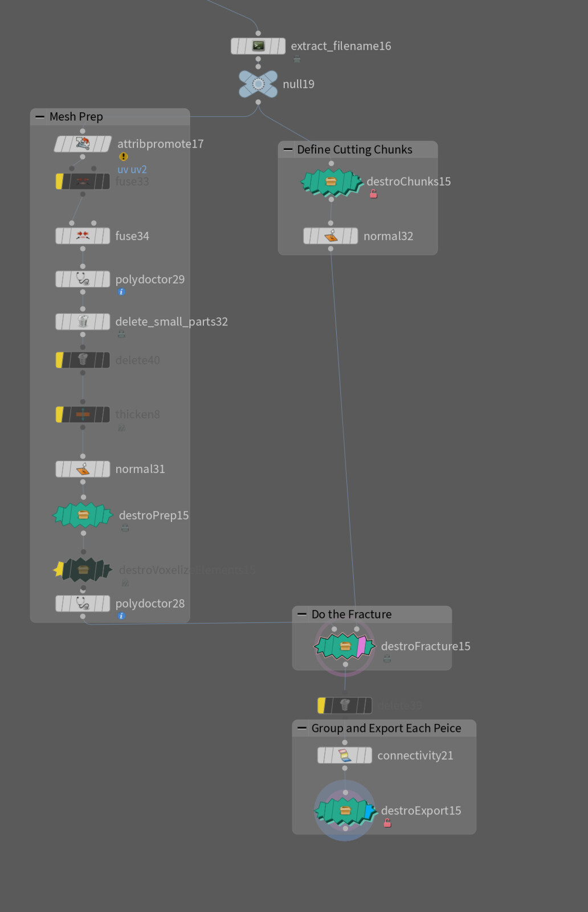Click the extract_filename16 node label

(341, 46)
